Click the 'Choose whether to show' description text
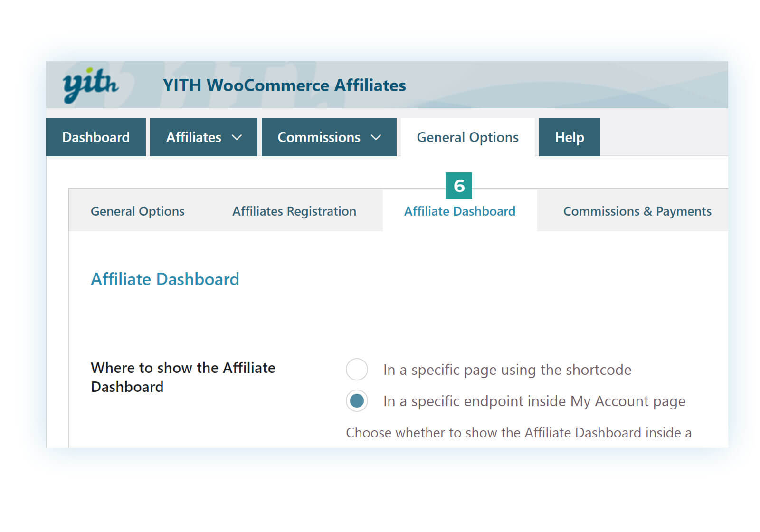The image size is (760, 532). click(x=519, y=433)
